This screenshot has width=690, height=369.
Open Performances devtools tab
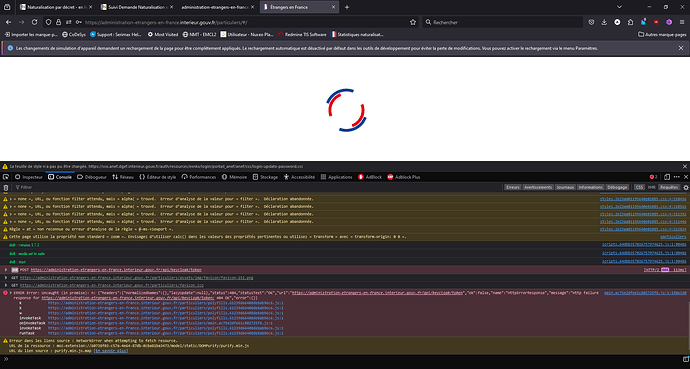[x=198, y=177]
